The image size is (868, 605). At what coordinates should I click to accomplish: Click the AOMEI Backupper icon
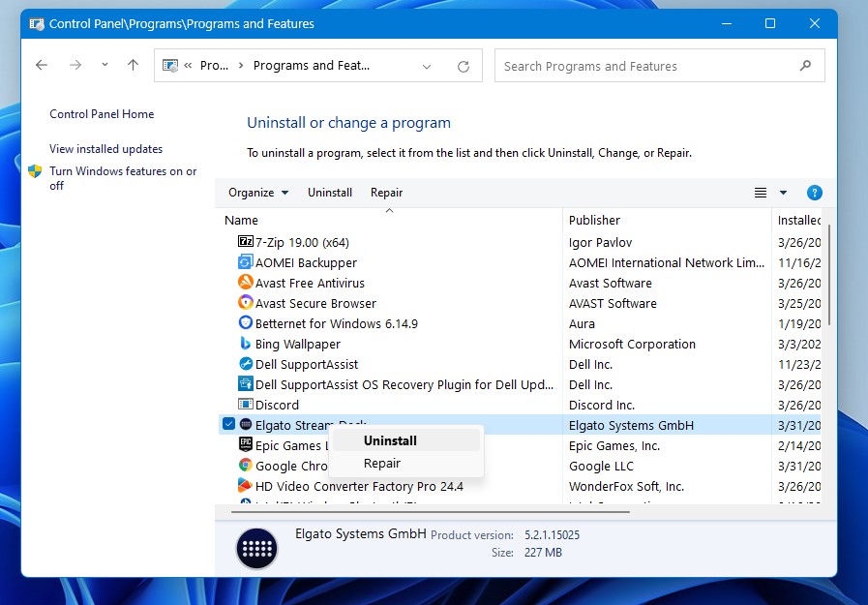pyautogui.click(x=245, y=261)
